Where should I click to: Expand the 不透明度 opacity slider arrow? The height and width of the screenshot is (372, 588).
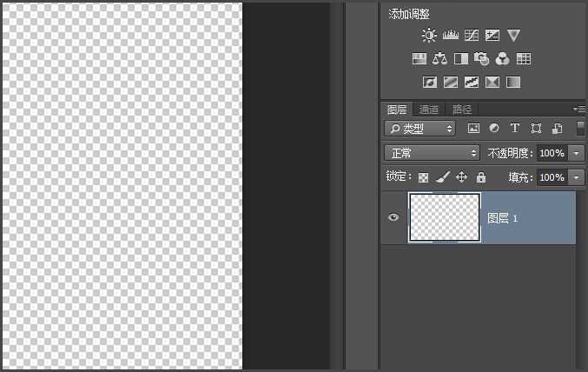[x=578, y=153]
